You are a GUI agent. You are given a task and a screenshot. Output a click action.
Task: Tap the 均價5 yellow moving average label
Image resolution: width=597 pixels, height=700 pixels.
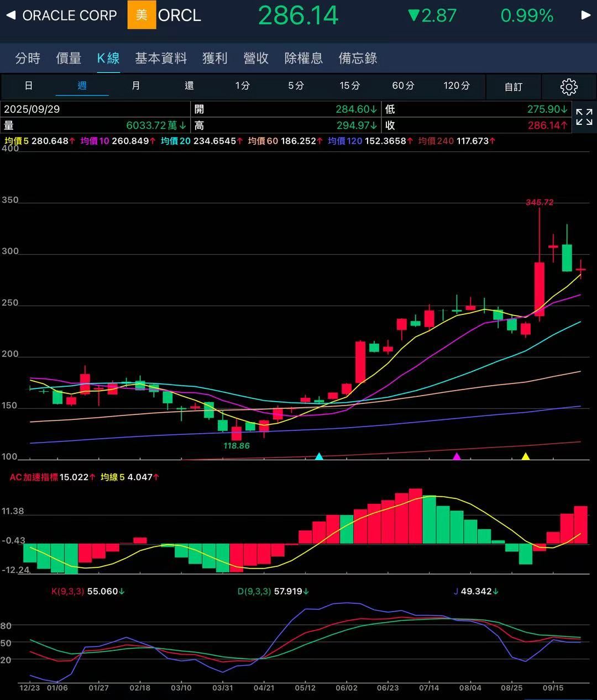coord(17,141)
